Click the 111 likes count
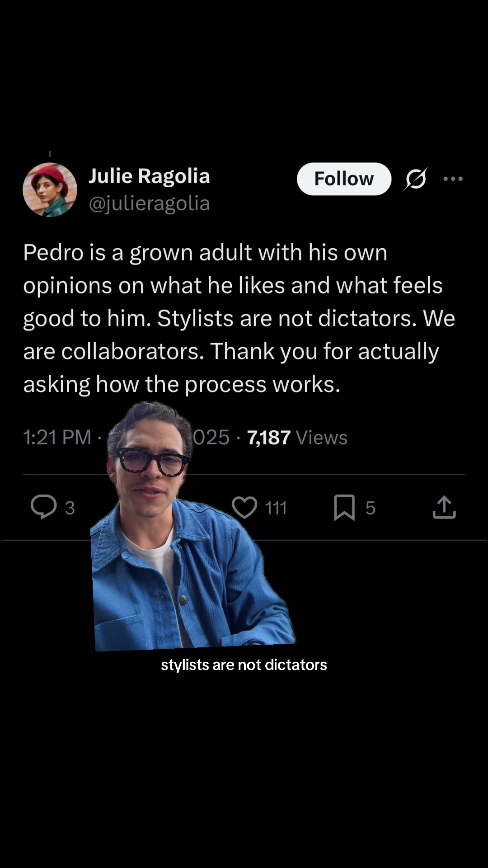 (276, 508)
